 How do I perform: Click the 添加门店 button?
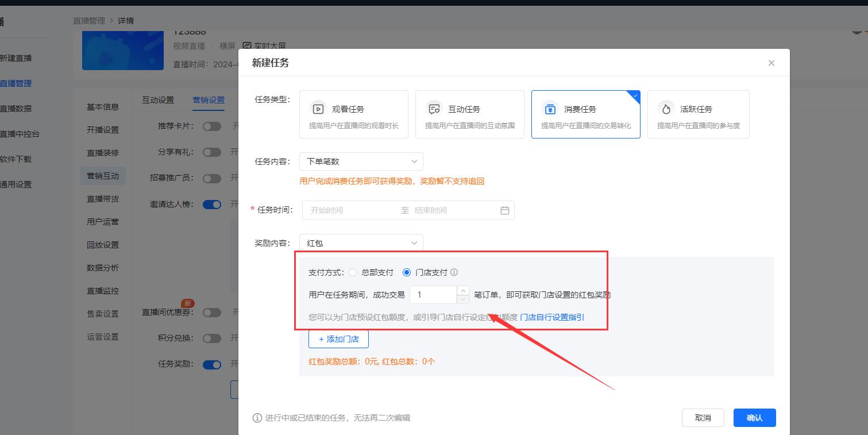click(x=338, y=339)
